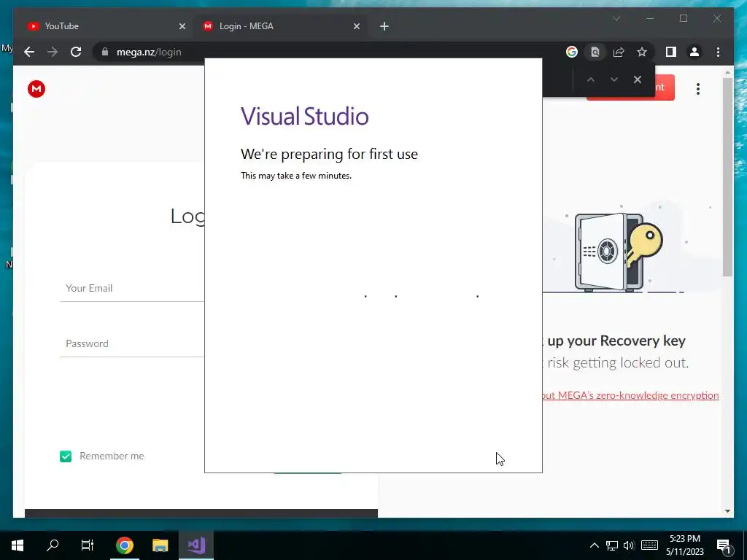This screenshot has height=560, width=747.
Task: Close the find bar
Action: click(638, 79)
